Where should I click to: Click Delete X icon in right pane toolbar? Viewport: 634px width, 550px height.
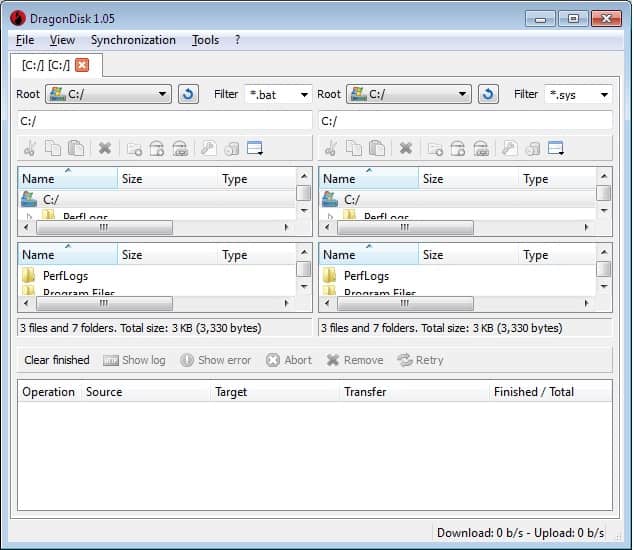[x=406, y=148]
